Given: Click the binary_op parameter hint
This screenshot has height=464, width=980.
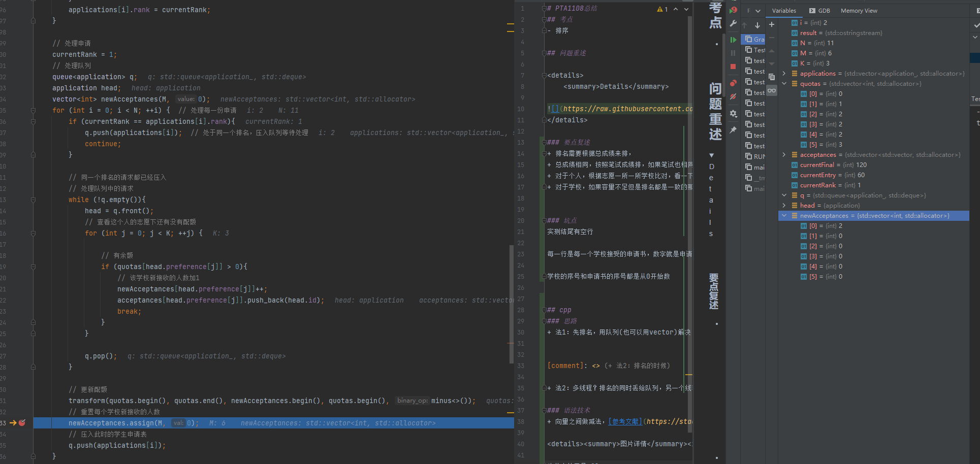Looking at the screenshot, I should pyautogui.click(x=412, y=401).
